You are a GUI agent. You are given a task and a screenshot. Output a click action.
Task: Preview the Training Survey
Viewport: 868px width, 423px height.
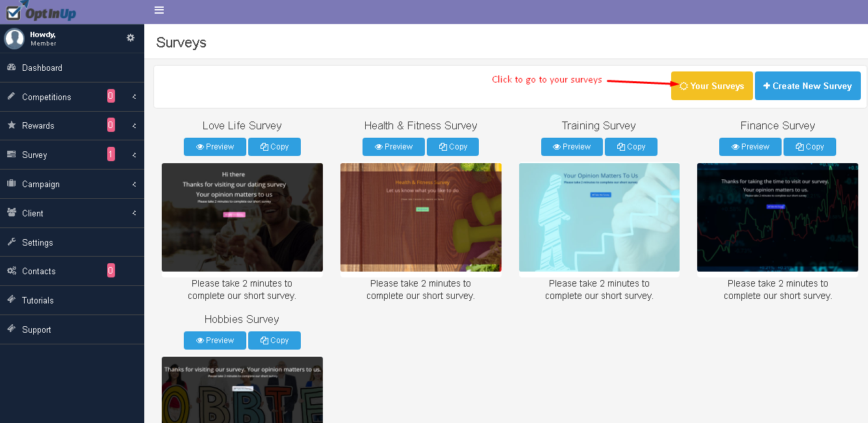click(x=572, y=147)
